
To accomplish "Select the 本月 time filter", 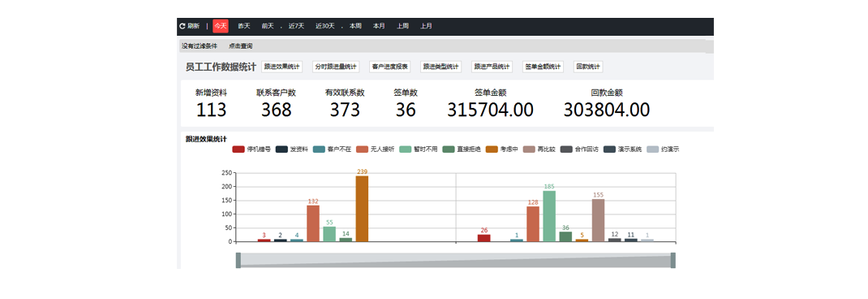I will coord(379,26).
